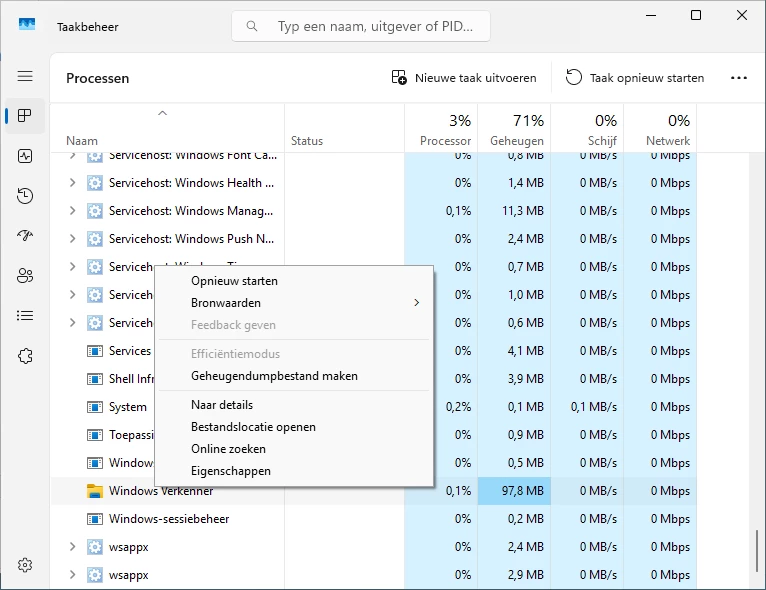
Task: Sort by Netwerk column header
Action: click(660, 128)
